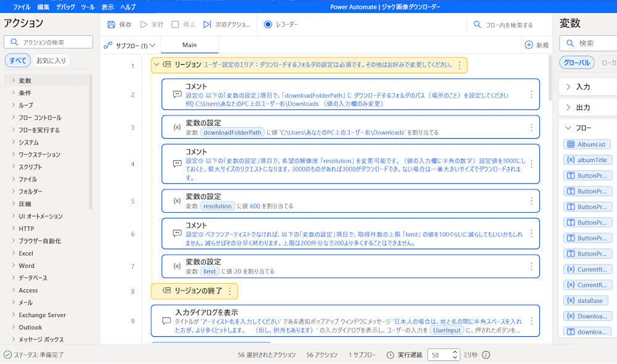
Task: Open the ヘルプ menu
Action: click(x=128, y=7)
